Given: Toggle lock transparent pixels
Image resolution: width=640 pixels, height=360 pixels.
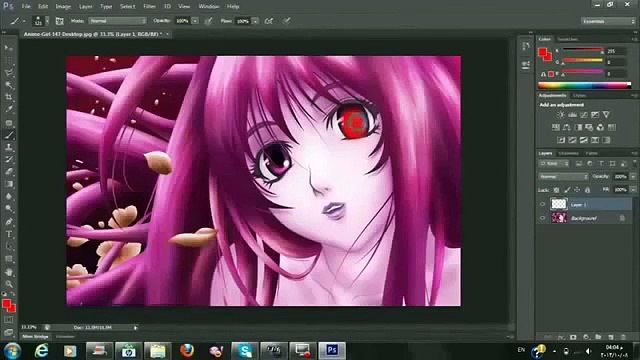Looking at the screenshot, I should coord(556,190).
